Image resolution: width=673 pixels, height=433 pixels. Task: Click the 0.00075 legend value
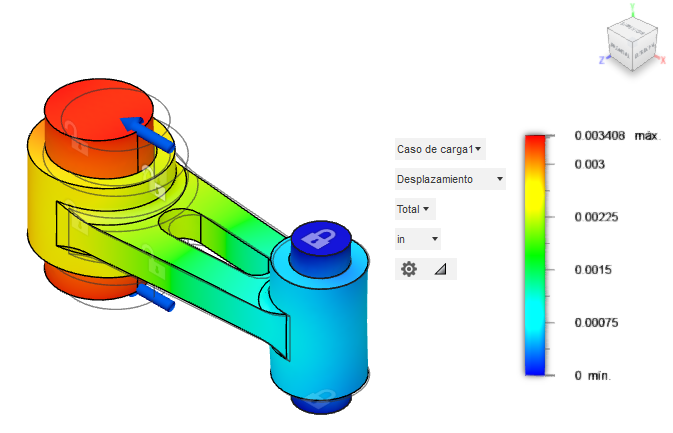coord(596,323)
